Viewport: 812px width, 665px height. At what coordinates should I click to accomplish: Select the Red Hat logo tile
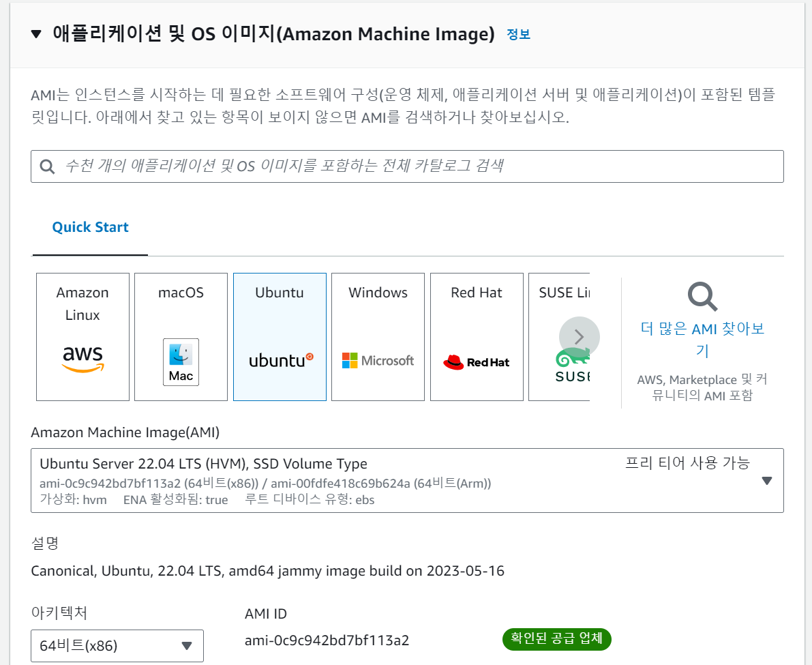[477, 337]
